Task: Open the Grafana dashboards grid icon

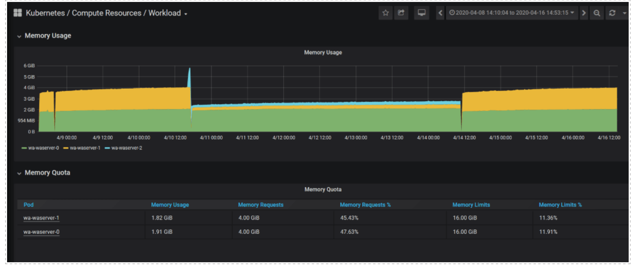Action: coord(18,13)
